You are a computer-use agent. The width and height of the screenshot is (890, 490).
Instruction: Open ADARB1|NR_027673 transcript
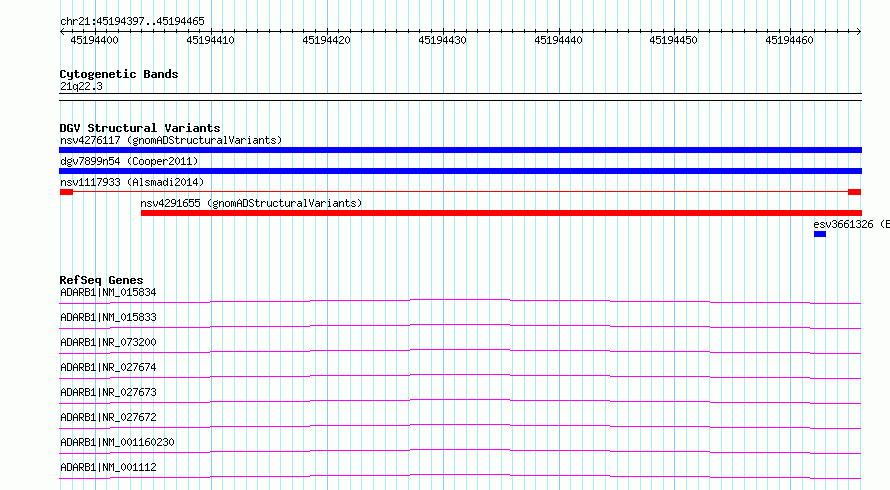tap(108, 392)
